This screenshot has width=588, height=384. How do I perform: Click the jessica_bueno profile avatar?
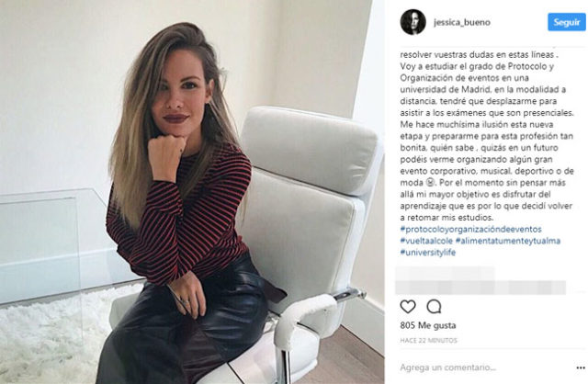click(x=413, y=22)
